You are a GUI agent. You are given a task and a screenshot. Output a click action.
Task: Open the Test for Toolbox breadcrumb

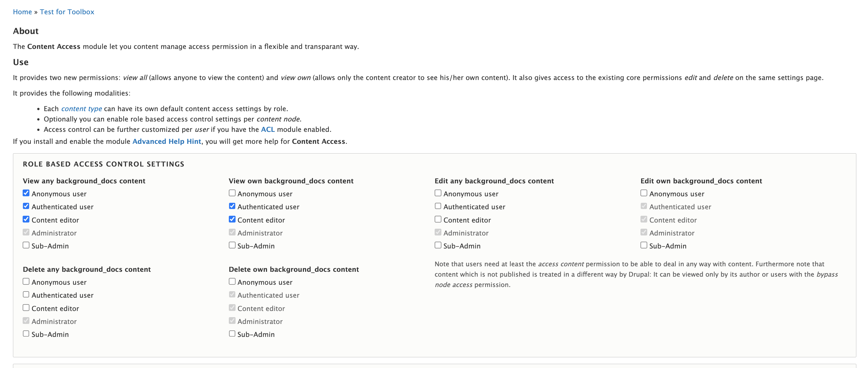tap(67, 12)
